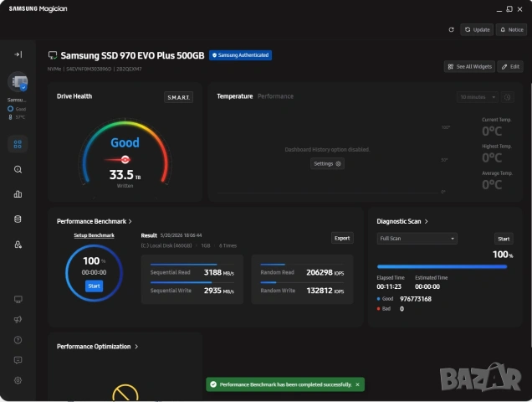Click the Random Read 206298 value
The height and width of the screenshot is (402, 532).
pyautogui.click(x=325, y=272)
